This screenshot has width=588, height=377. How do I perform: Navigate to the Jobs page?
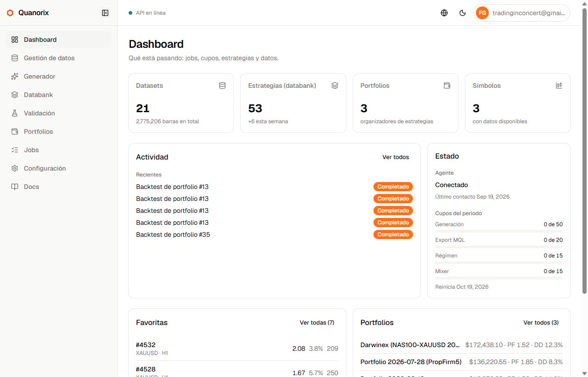59,150
